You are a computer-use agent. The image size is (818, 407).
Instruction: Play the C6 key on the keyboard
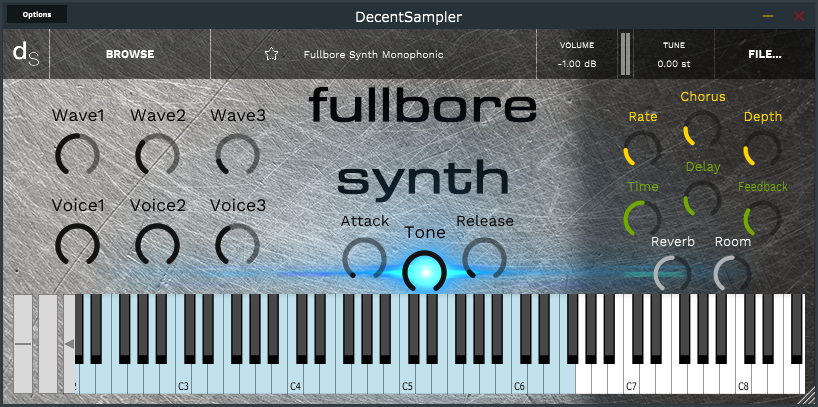519,380
